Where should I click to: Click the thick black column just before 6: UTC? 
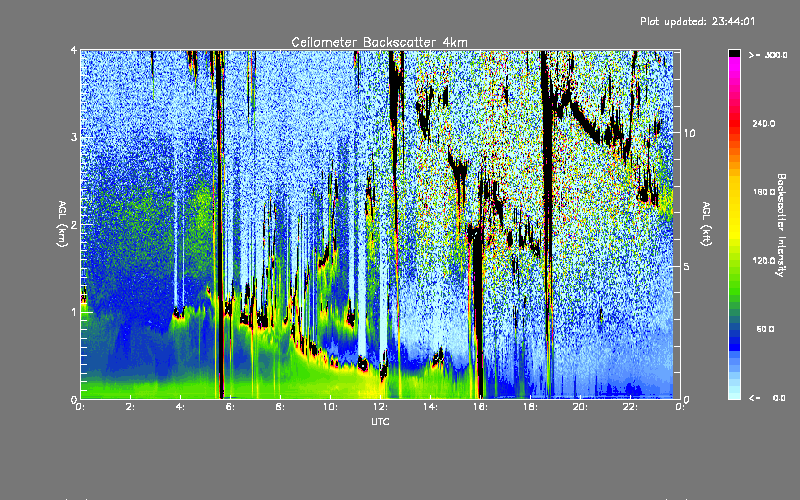(x=219, y=224)
